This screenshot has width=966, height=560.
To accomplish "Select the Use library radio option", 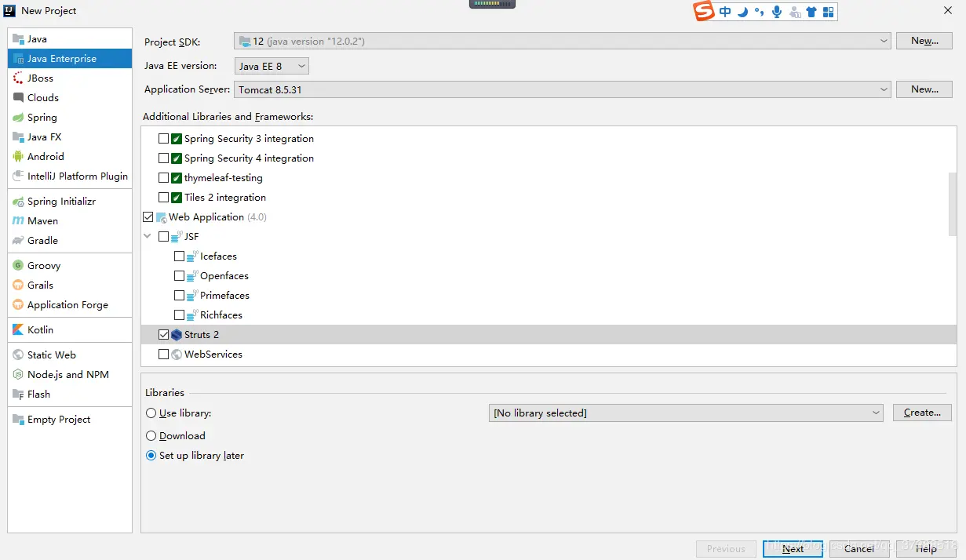I will (x=151, y=413).
